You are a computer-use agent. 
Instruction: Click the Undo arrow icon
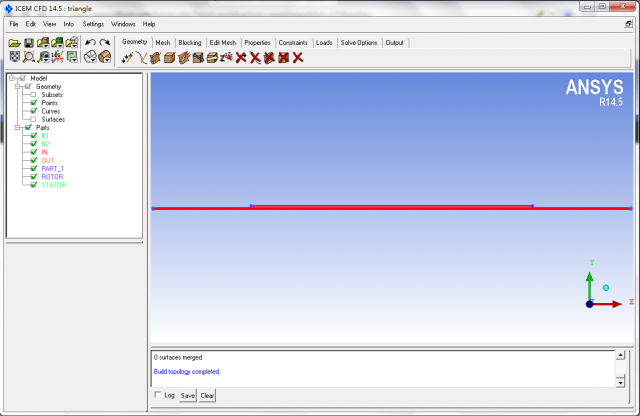90,43
